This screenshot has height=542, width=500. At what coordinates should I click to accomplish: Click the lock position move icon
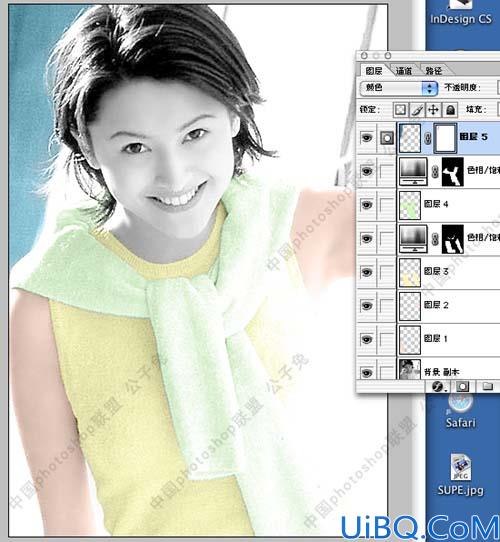(x=433, y=110)
